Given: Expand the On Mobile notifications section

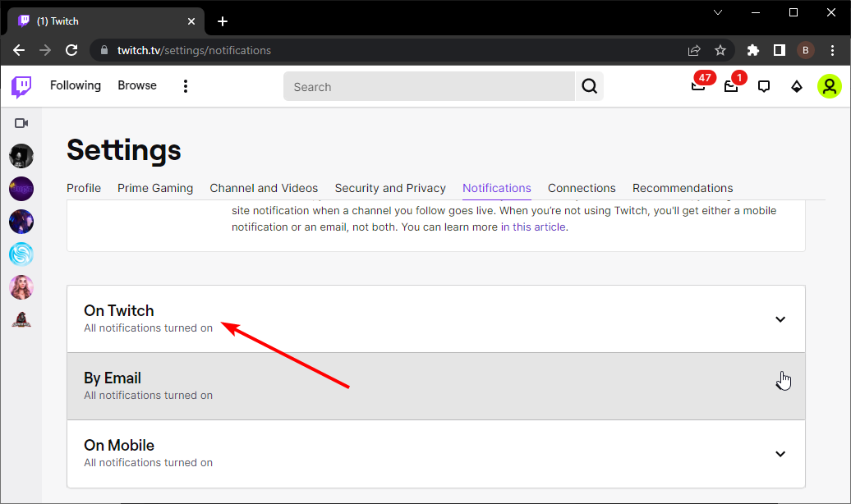Looking at the screenshot, I should [x=436, y=454].
